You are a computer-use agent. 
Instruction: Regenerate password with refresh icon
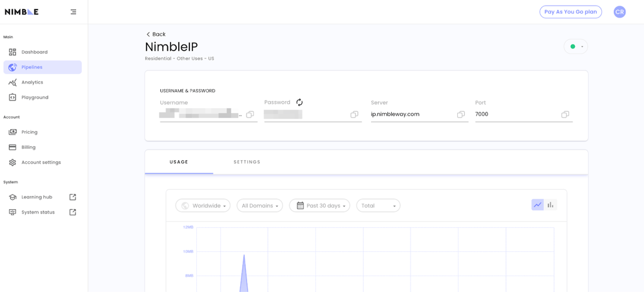(x=299, y=102)
